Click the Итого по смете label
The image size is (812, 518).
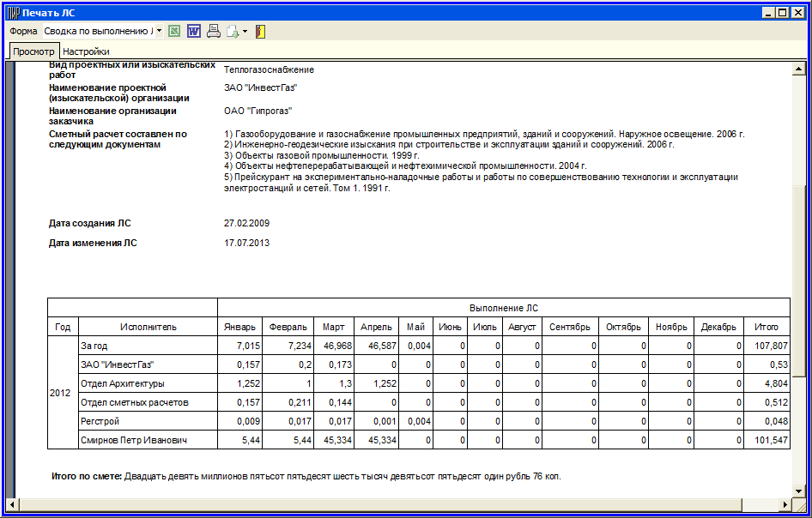click(x=87, y=476)
